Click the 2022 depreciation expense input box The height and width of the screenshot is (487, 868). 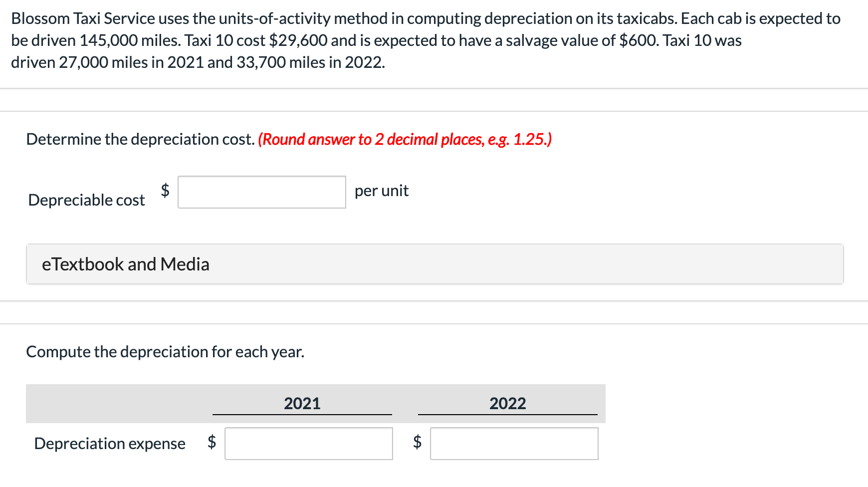pyautogui.click(x=514, y=443)
